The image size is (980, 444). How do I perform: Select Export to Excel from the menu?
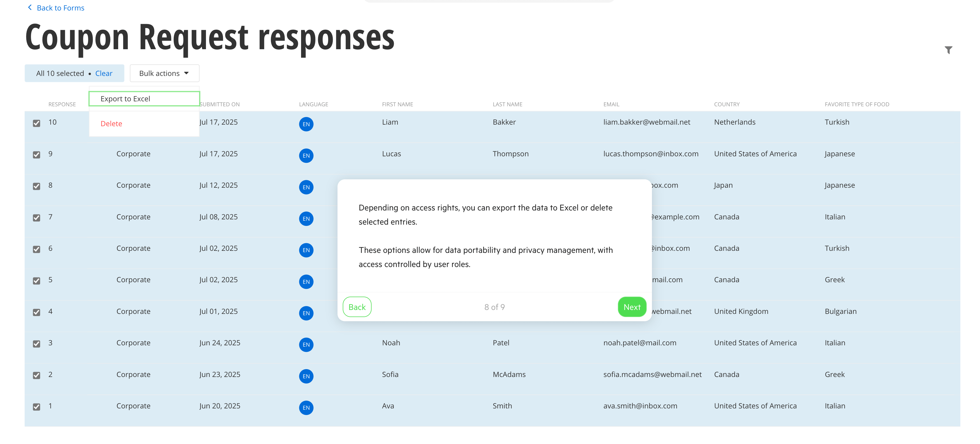(x=126, y=98)
